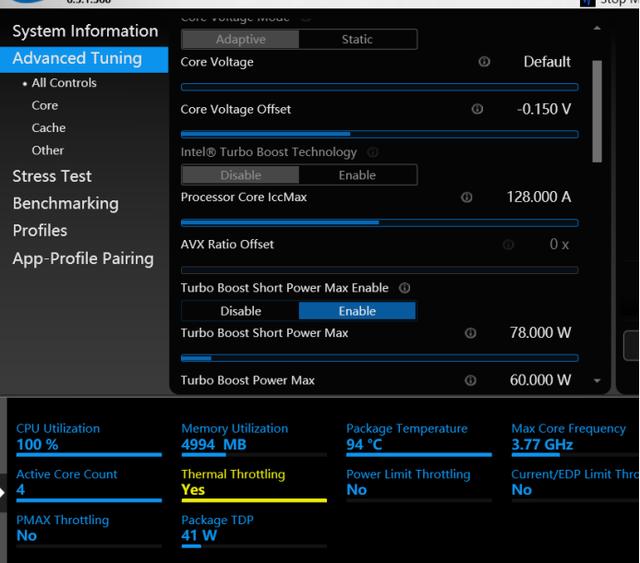Disable Turbo Boost Short Power Max
640x563 pixels.
(x=240, y=311)
